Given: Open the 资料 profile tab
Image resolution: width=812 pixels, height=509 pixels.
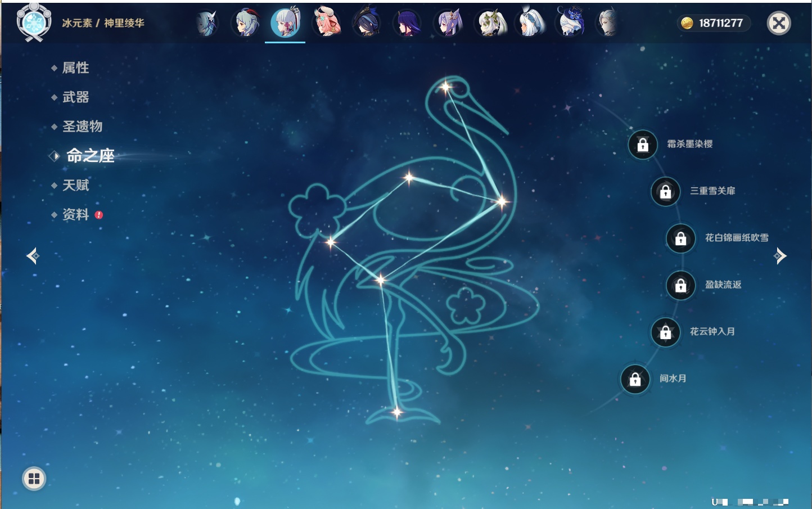Looking at the screenshot, I should click(75, 214).
